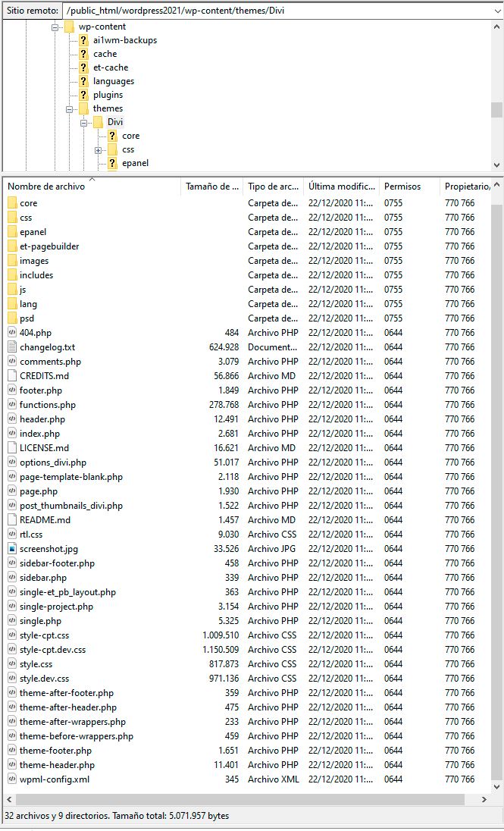Click the psd folder icon
504x831 pixels.
pos(13,318)
